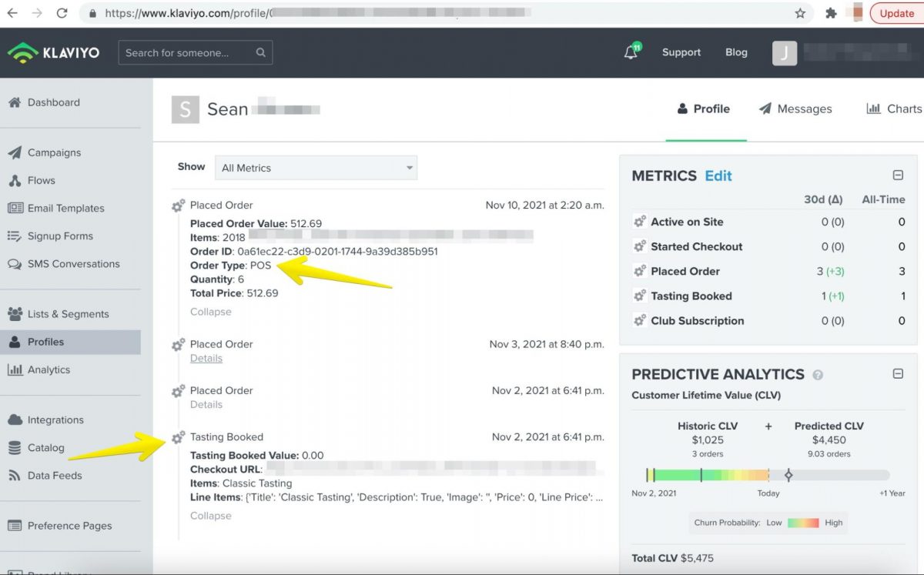Viewport: 924px width, 575px height.
Task: Click the SMS Conversations bubble icon
Action: tap(15, 264)
